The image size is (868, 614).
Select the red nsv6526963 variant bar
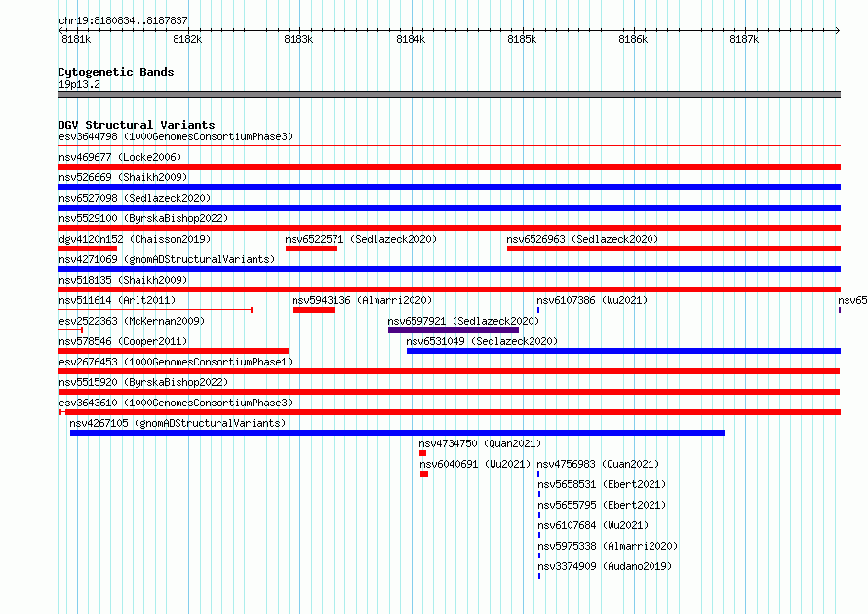674,249
